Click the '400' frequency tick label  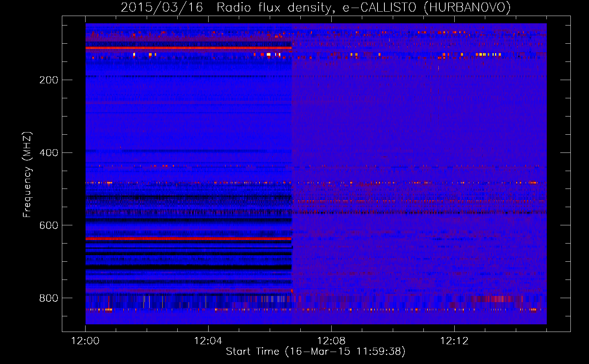(x=49, y=153)
